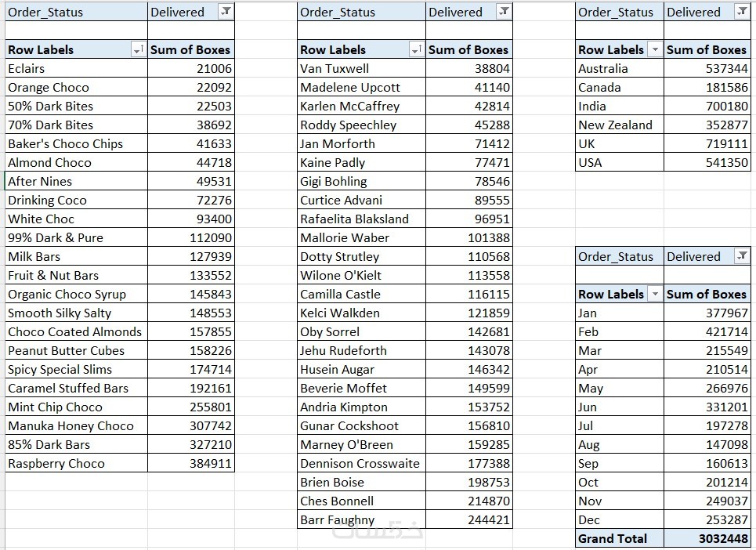Image resolution: width=756 pixels, height=550 pixels.
Task: Open Row Labels dropdown in the salesperson table
Action: 417,49
